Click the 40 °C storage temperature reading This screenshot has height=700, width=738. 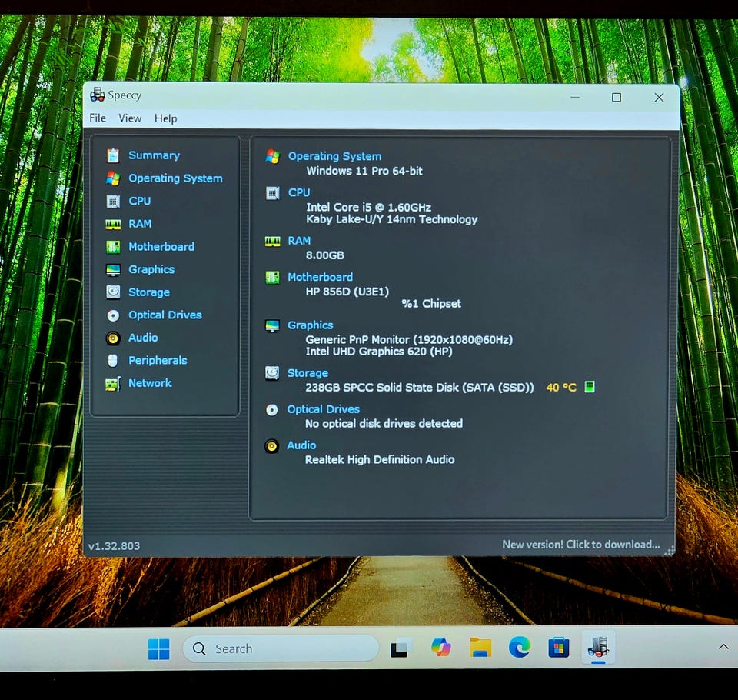coord(561,388)
